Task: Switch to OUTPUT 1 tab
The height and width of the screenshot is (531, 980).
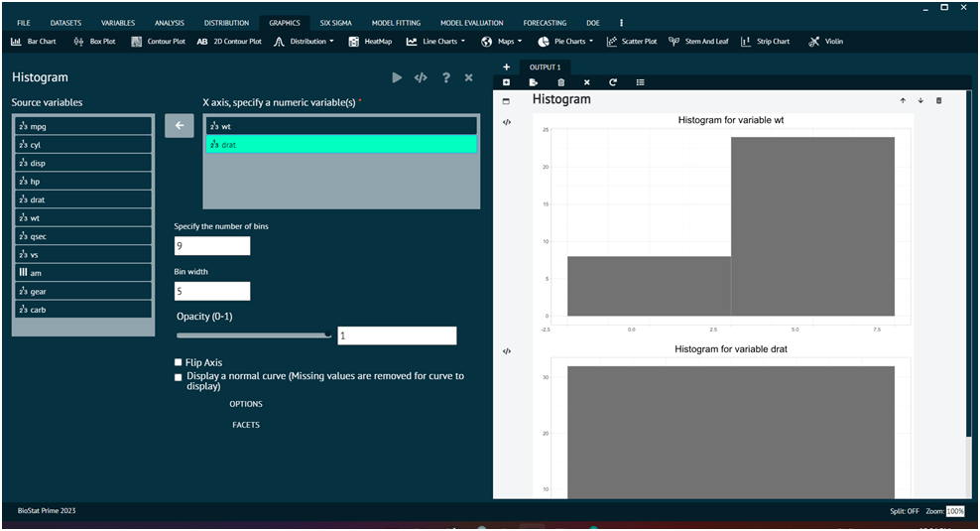Action: click(x=545, y=66)
